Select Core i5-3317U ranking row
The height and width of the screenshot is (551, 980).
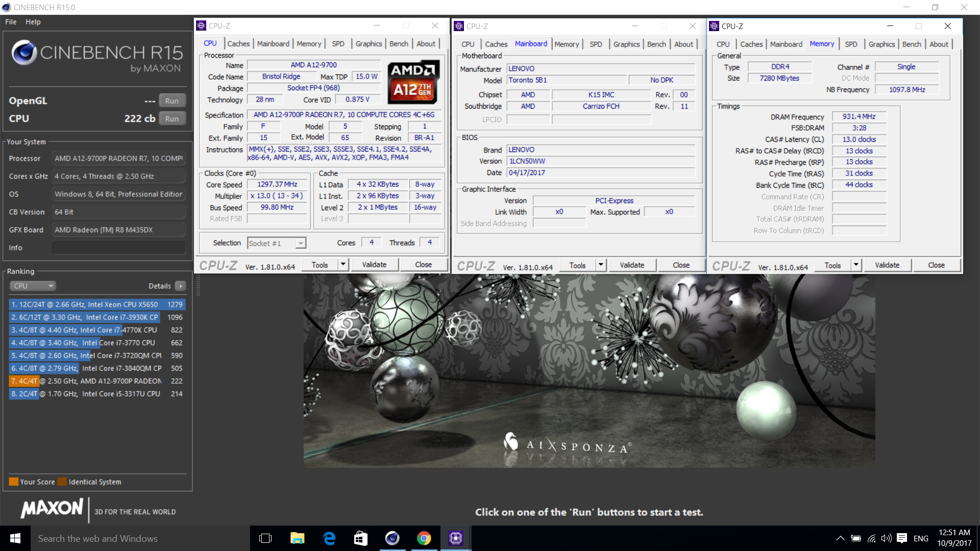97,393
